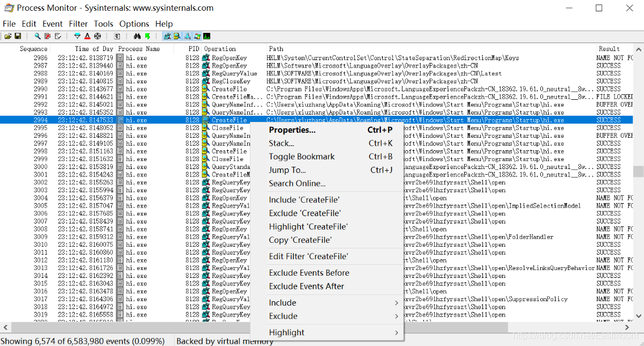Open the Filter menu in the menu bar
The height and width of the screenshot is (346, 644).
pyautogui.click(x=78, y=24)
